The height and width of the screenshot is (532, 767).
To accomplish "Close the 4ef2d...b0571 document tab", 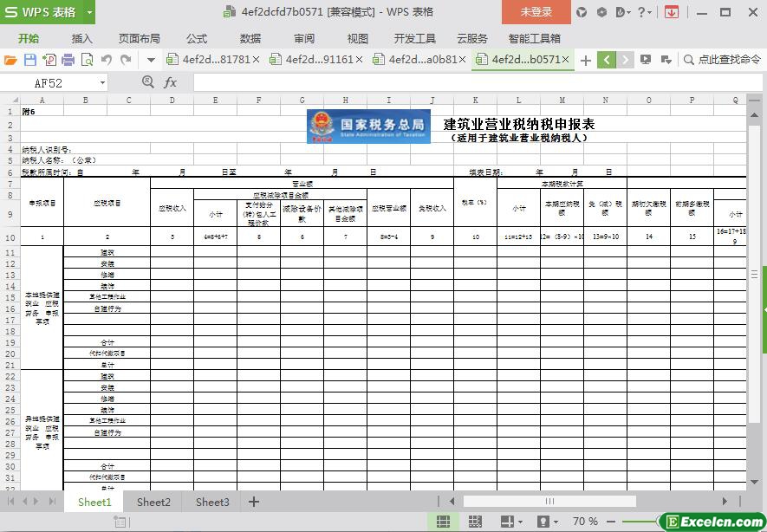I will click(565, 60).
